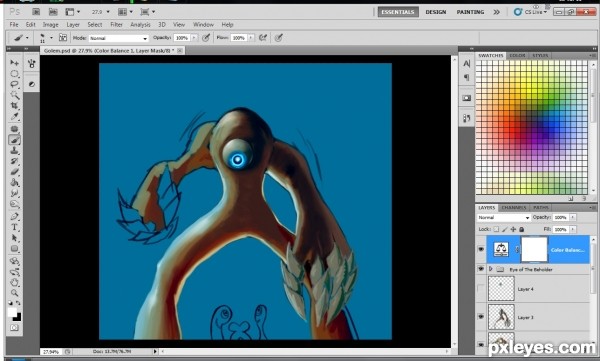Toggle lock transparent pixels
600x361 pixels.
click(x=496, y=229)
